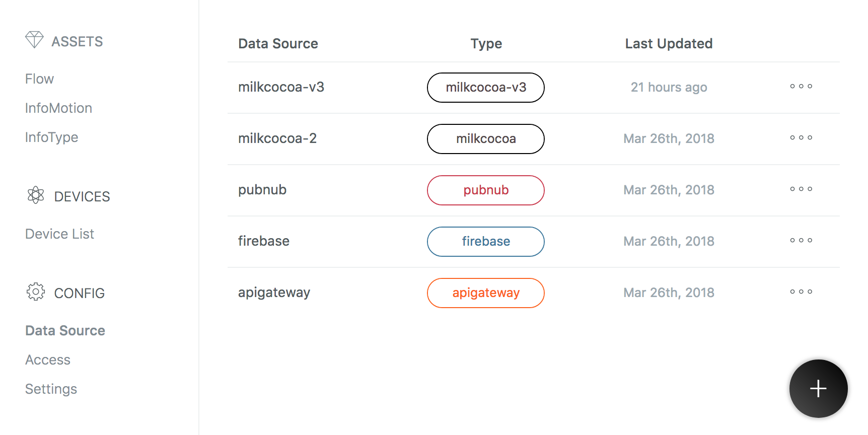Click the gear icon beside CONFIG
The height and width of the screenshot is (435, 868).
(x=36, y=292)
